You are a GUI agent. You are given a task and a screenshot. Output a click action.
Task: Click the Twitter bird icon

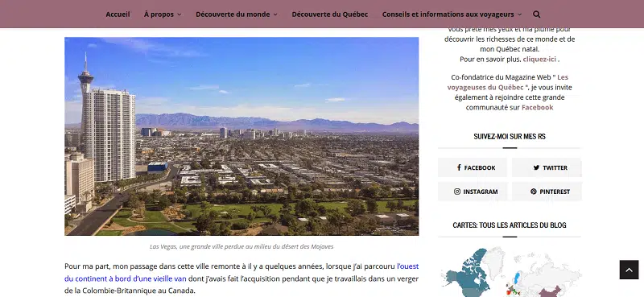click(536, 167)
